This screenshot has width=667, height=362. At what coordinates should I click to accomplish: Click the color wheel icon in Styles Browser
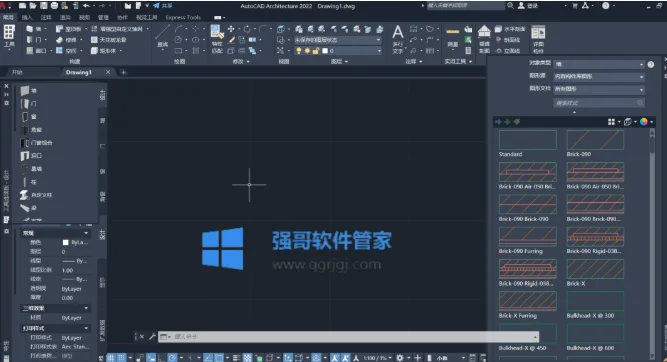pyautogui.click(x=644, y=122)
